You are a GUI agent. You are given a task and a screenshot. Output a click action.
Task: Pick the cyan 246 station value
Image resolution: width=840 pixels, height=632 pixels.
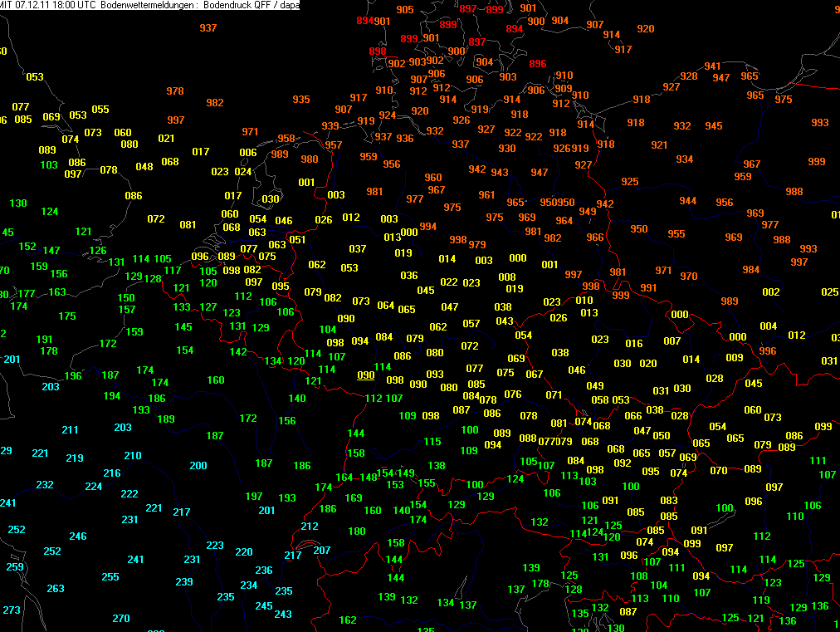coord(78,536)
